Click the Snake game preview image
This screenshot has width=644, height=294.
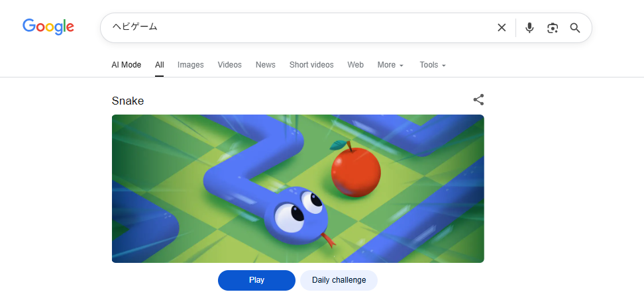[297, 189]
